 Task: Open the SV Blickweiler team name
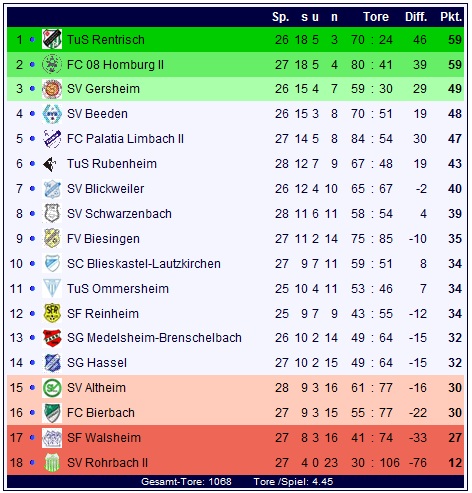point(105,189)
